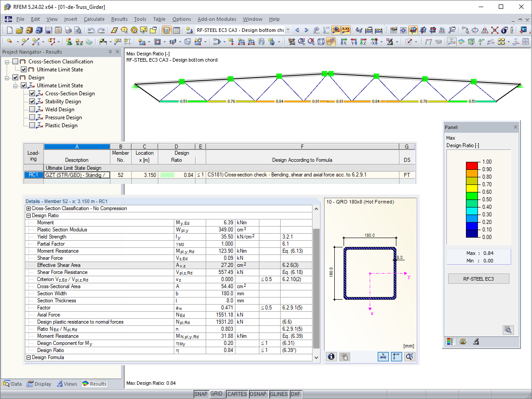This screenshot has width=532, height=399.
Task: Open file using the folder icon
Action: coord(19,30)
